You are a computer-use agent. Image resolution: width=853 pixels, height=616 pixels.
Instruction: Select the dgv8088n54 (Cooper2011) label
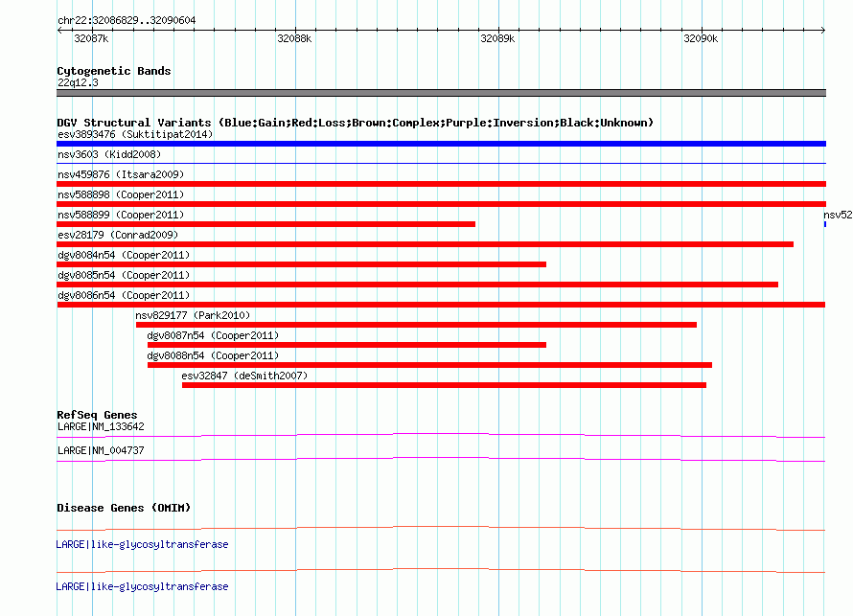click(213, 355)
